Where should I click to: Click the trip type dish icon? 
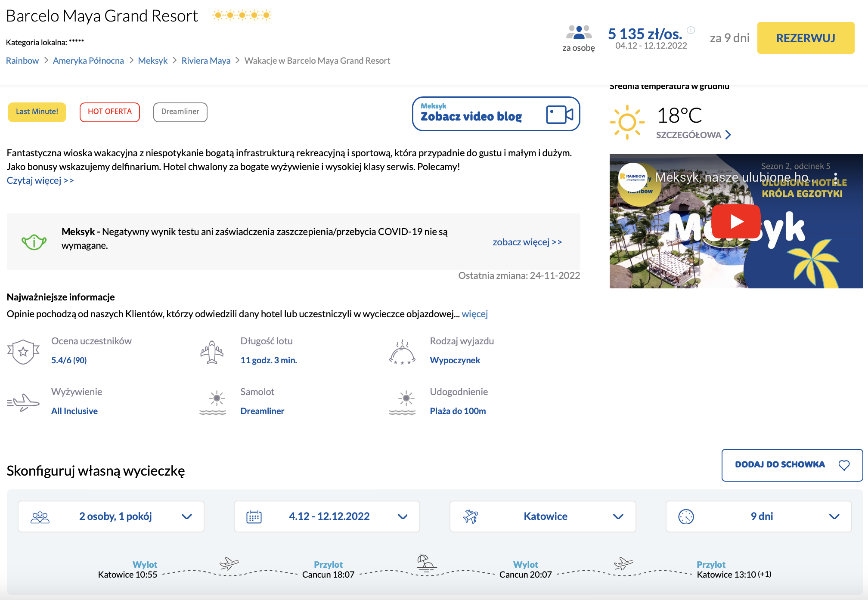[402, 352]
